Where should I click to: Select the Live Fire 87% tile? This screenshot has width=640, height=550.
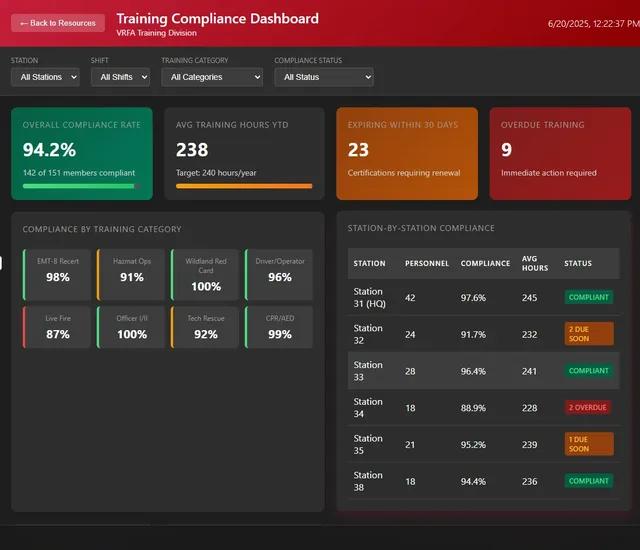click(57, 327)
